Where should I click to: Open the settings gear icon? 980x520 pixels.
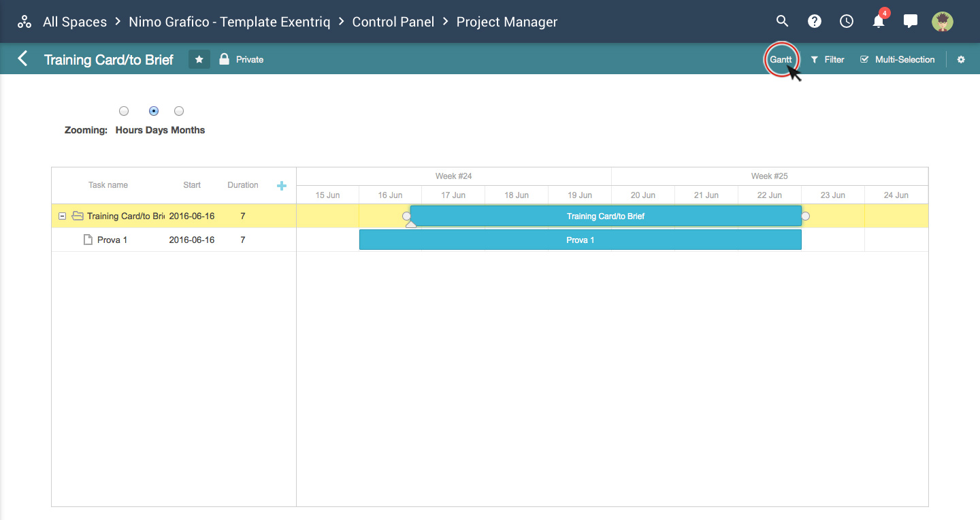[x=961, y=60]
